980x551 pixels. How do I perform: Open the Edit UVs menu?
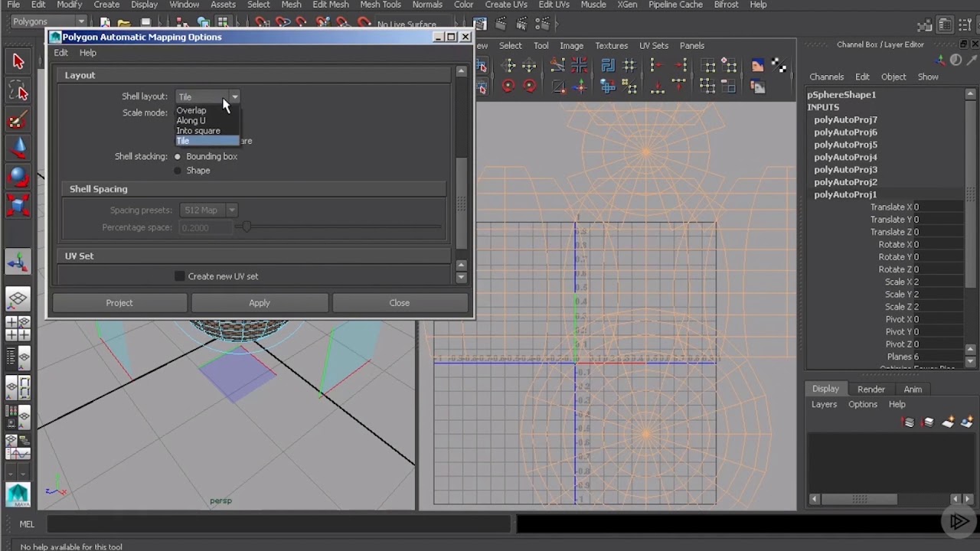click(554, 5)
